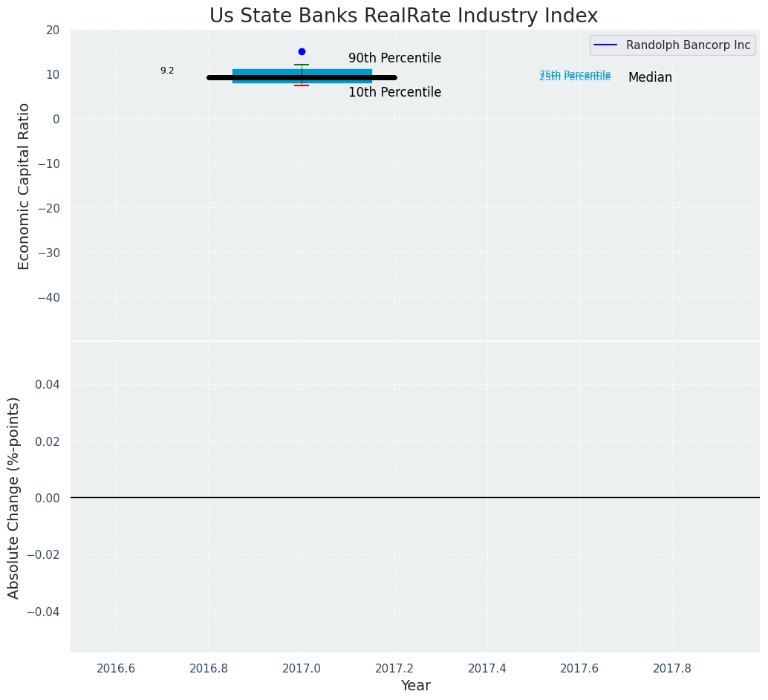Image resolution: width=768 pixels, height=700 pixels.
Task: Click the 90th Percentile annotation
Action: click(394, 58)
